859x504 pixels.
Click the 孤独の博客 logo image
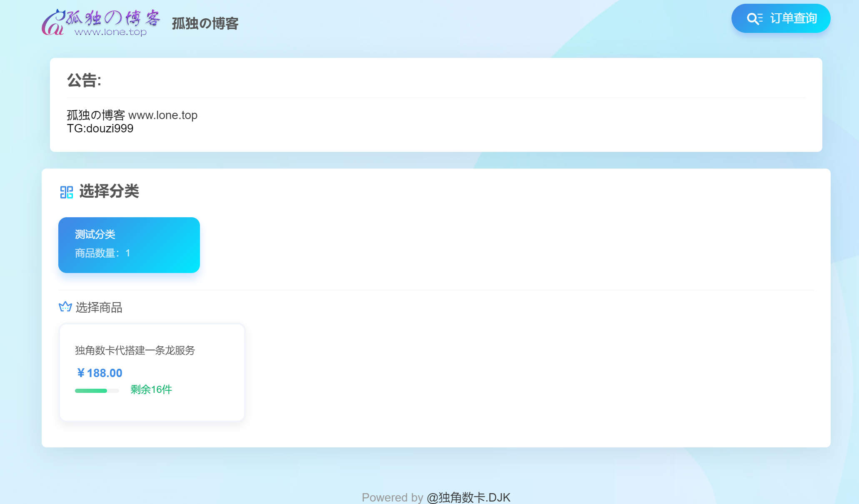[x=101, y=23]
